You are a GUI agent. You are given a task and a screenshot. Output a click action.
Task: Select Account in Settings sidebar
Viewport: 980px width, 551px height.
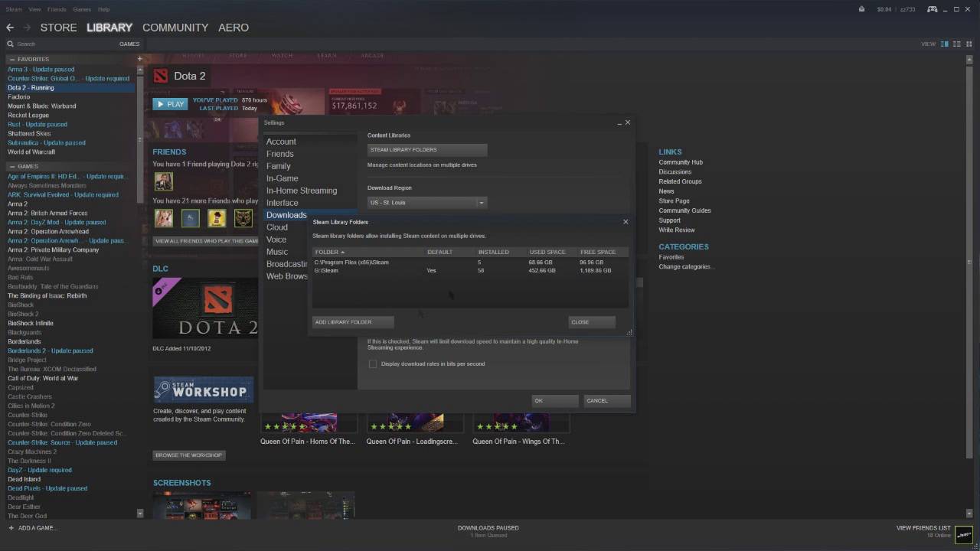281,142
